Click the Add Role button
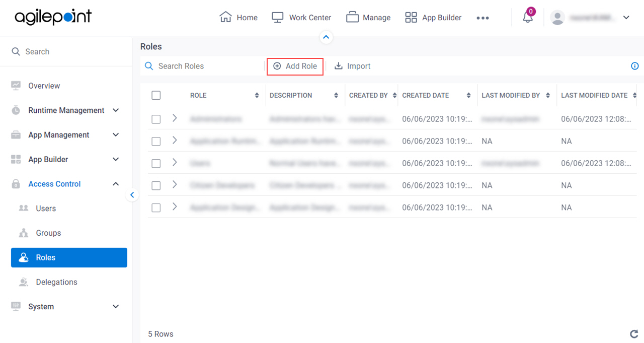Screen dimensions: 644x343 (295, 66)
